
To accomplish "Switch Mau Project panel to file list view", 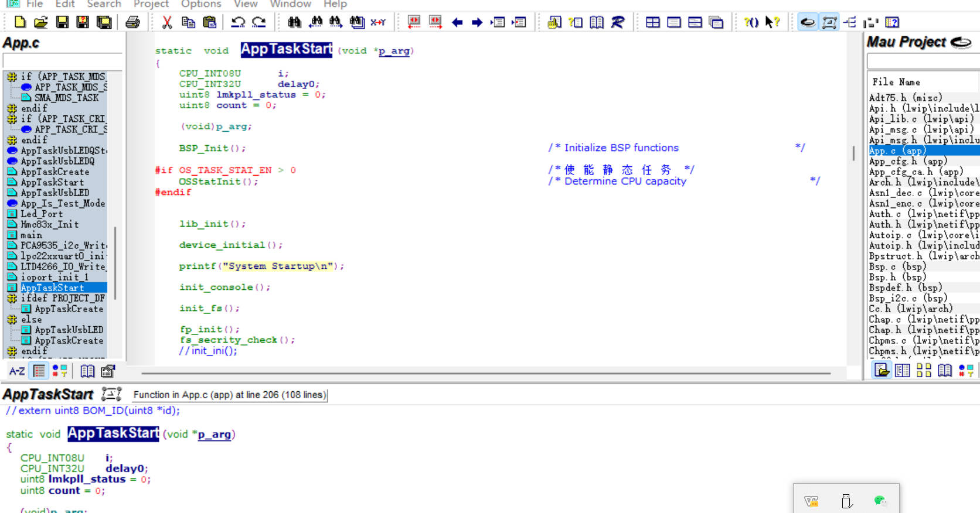I will click(882, 370).
